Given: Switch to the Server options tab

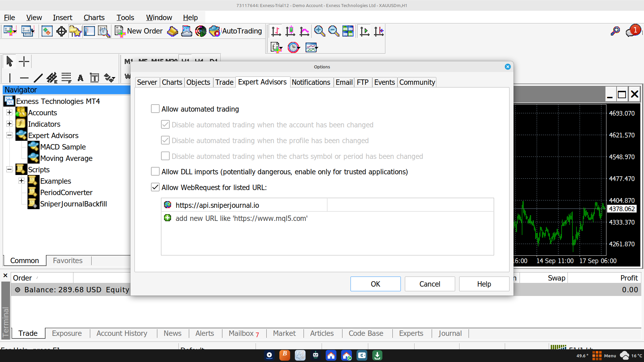Looking at the screenshot, I should 147,82.
